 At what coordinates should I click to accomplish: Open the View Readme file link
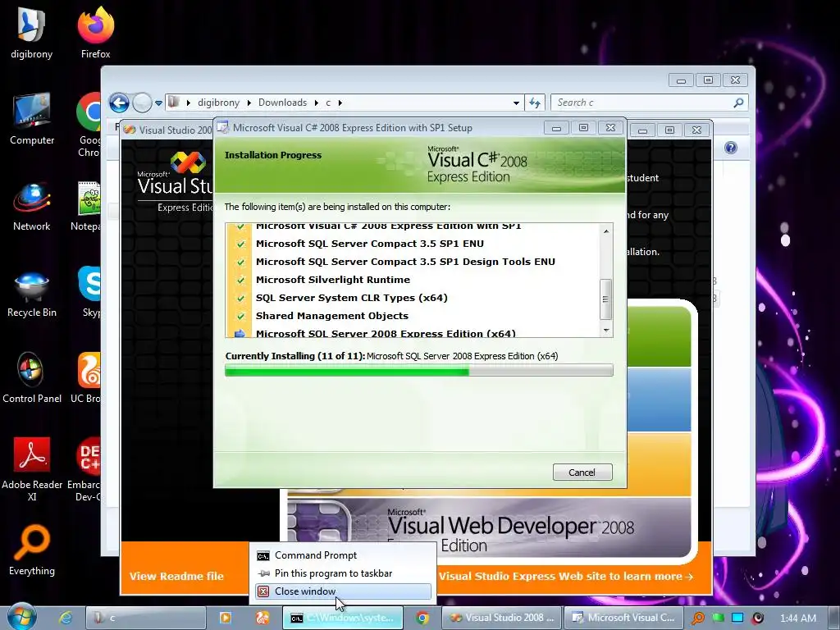(176, 577)
